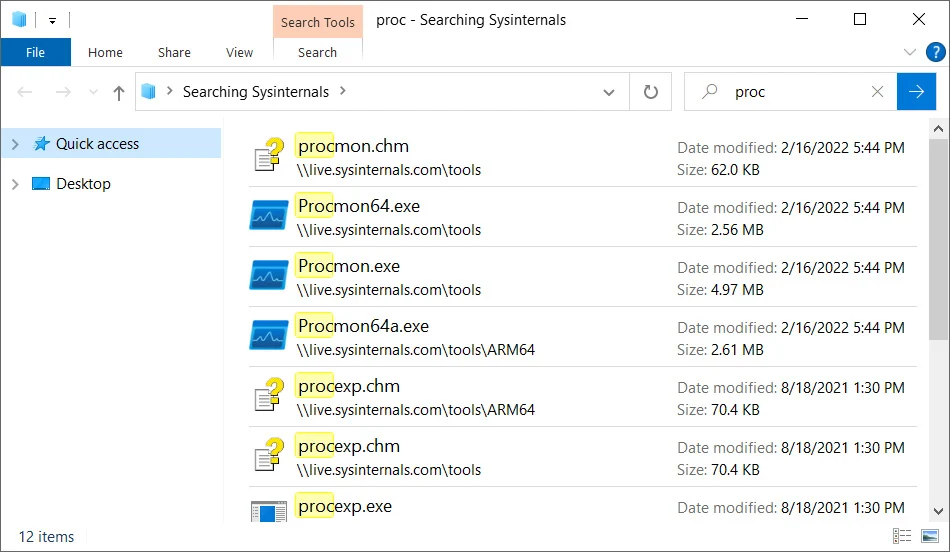Click the vertical scrollbar up arrow
Screen dimensions: 950x552
[x=938, y=128]
